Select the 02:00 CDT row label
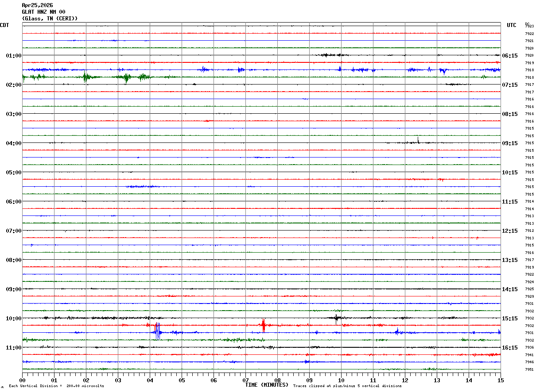This screenshot has width=536, height=392. [x=14, y=85]
